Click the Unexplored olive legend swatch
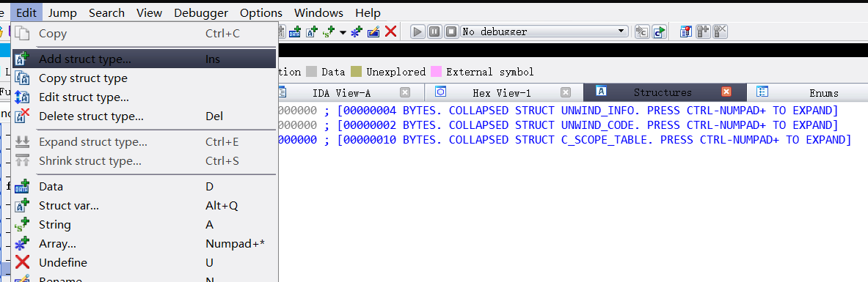Screen dimensions: 868x282 [x=356, y=72]
